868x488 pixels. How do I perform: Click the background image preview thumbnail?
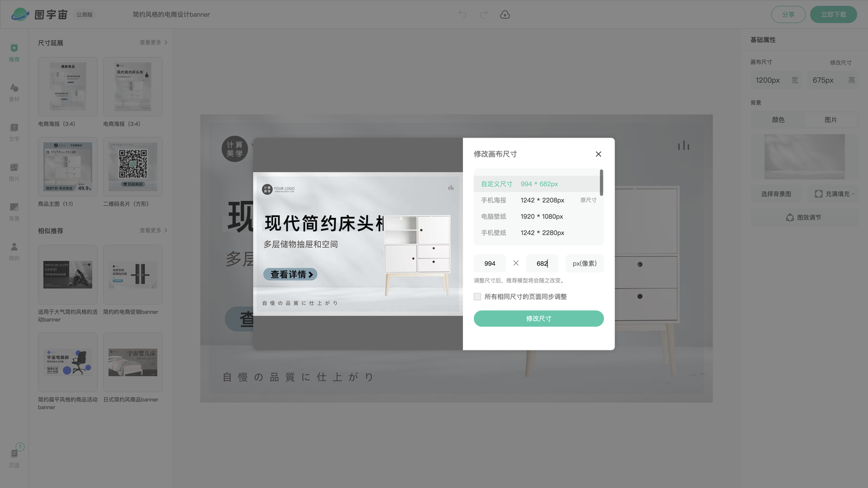(x=804, y=157)
